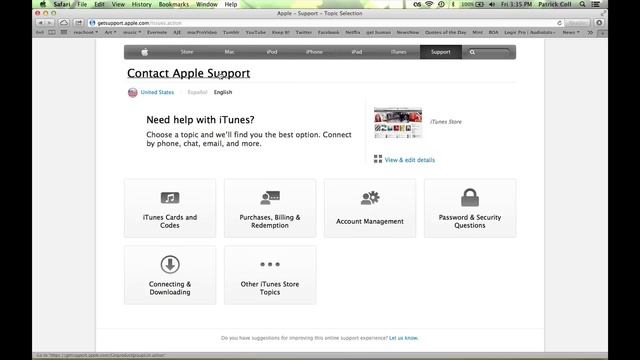Show more bookmarks overflow chevron
The width and height of the screenshot is (640, 360).
590,32
